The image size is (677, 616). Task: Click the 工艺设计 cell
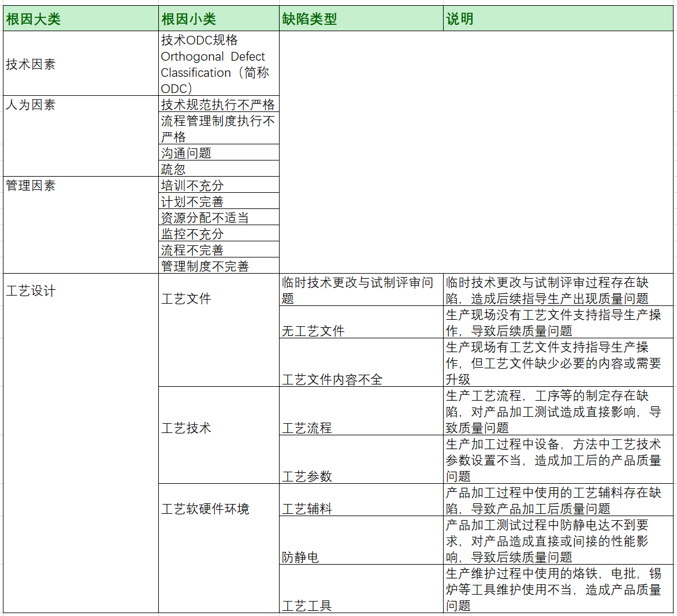pyautogui.click(x=81, y=443)
